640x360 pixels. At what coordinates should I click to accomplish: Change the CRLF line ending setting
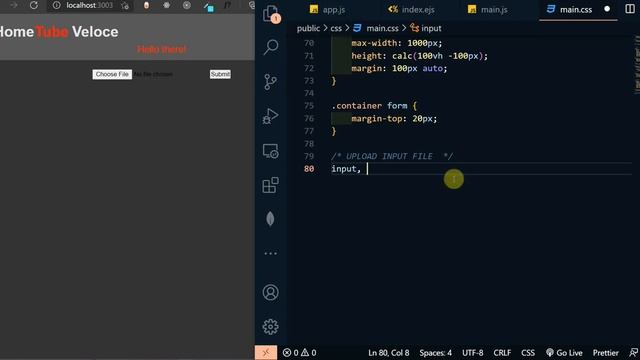tap(502, 353)
